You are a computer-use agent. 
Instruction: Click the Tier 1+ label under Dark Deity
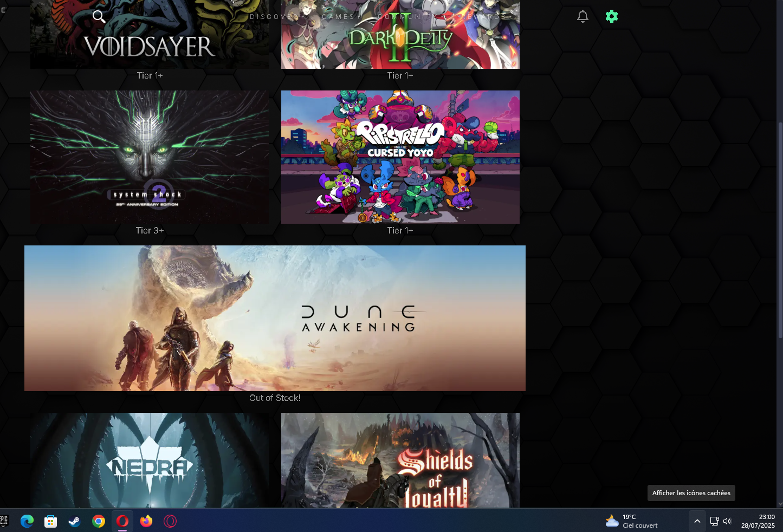click(x=400, y=76)
